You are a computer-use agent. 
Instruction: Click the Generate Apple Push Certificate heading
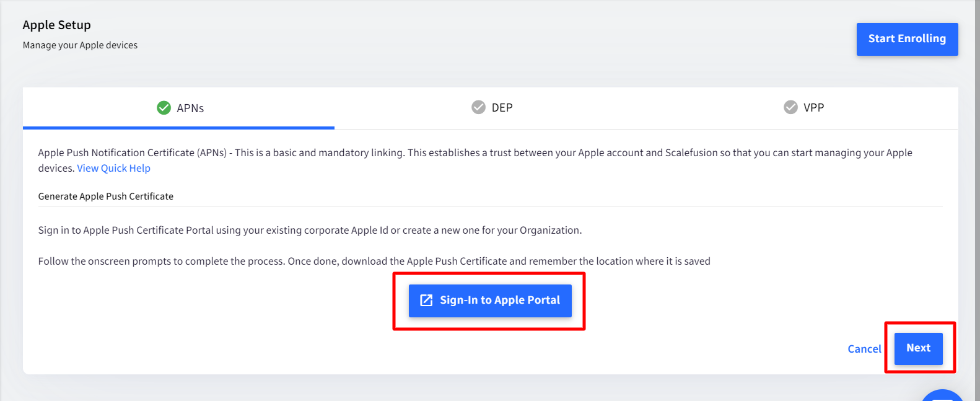[106, 196]
